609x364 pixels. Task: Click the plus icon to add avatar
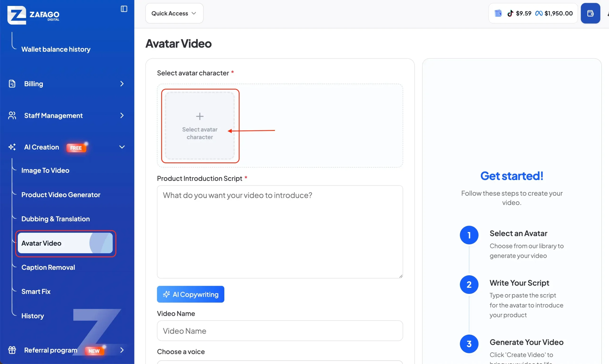[x=200, y=116]
